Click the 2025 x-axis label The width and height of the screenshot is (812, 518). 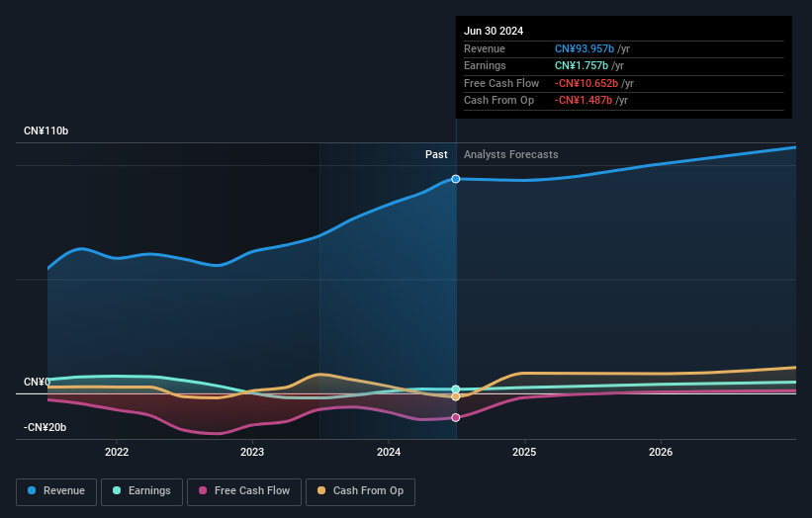pos(524,452)
